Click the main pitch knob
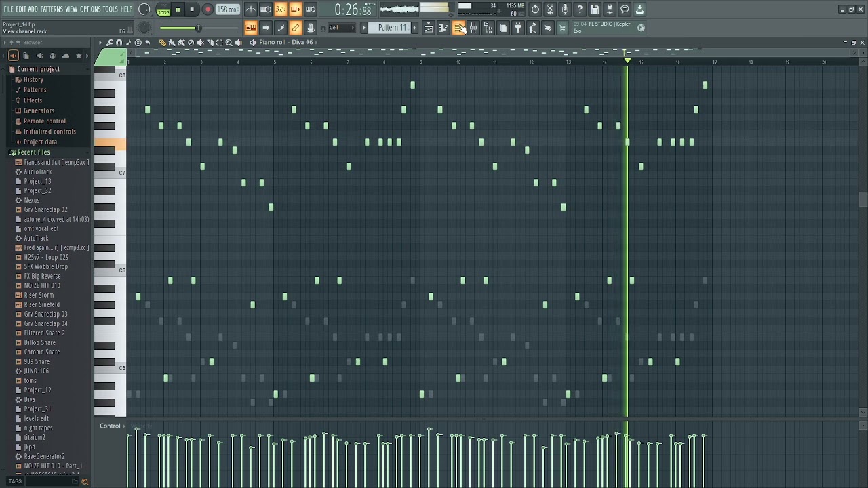Viewport: 868px width, 488px height. pos(144,28)
